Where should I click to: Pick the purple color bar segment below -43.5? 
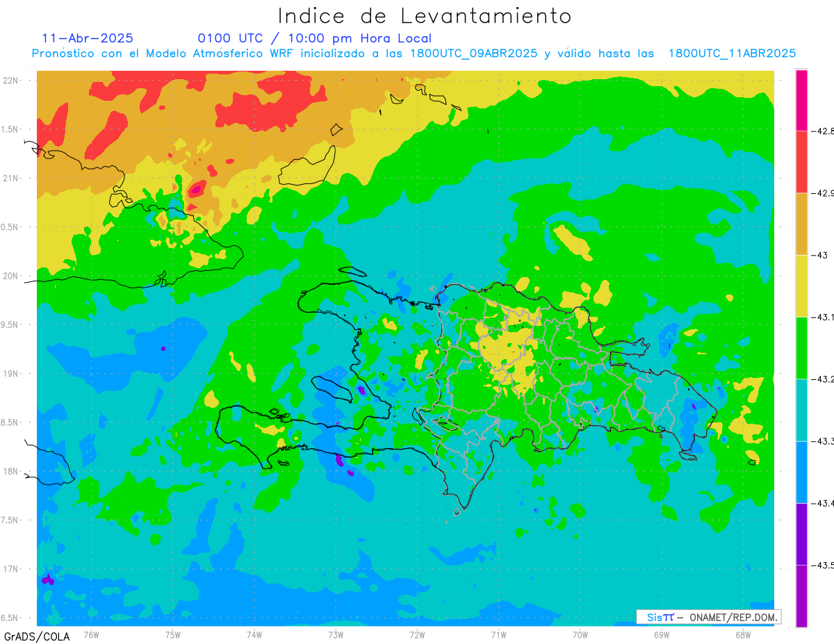(x=801, y=596)
